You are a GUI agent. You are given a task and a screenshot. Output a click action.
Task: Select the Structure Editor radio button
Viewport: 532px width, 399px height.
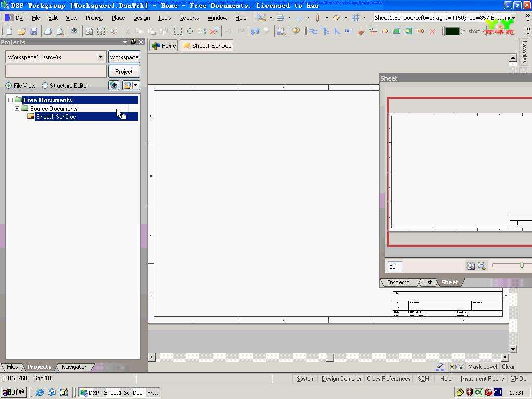[45, 86]
